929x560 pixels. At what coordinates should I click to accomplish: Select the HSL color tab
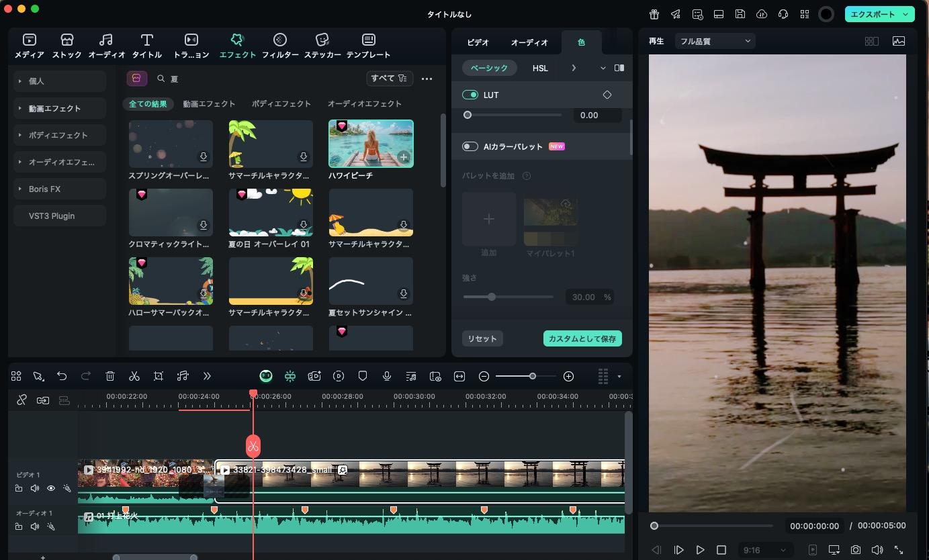point(540,68)
